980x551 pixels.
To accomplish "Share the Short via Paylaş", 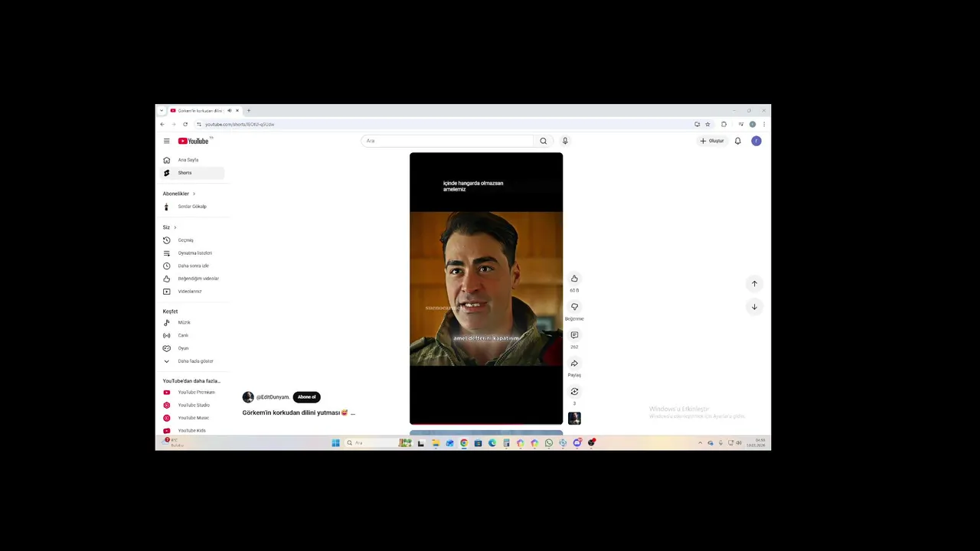I will (574, 364).
